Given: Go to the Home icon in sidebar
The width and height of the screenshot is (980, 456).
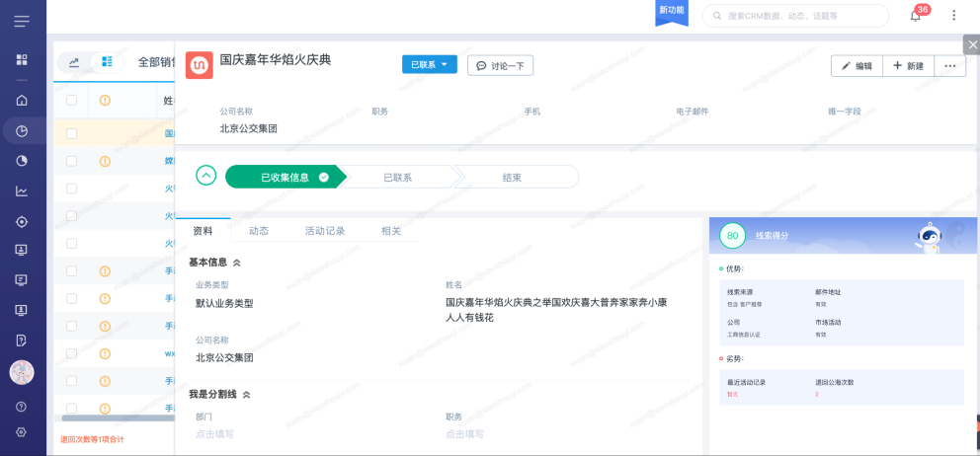Looking at the screenshot, I should pos(22,100).
